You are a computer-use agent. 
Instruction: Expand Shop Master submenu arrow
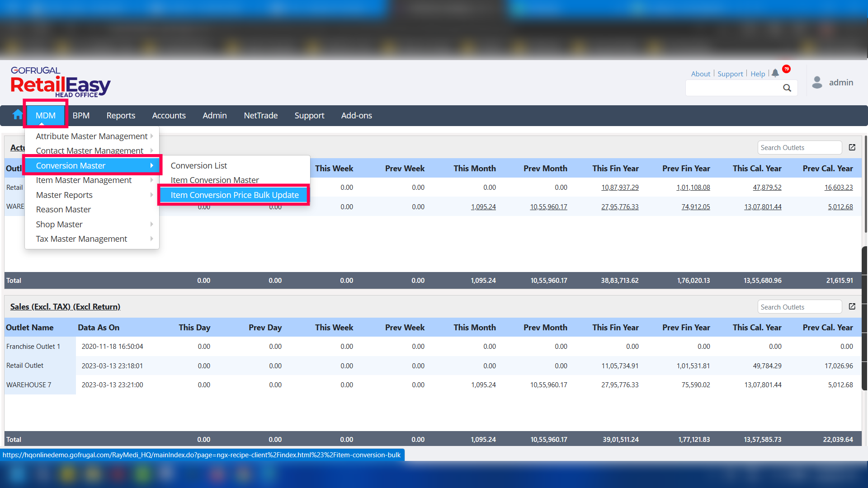[151, 224]
